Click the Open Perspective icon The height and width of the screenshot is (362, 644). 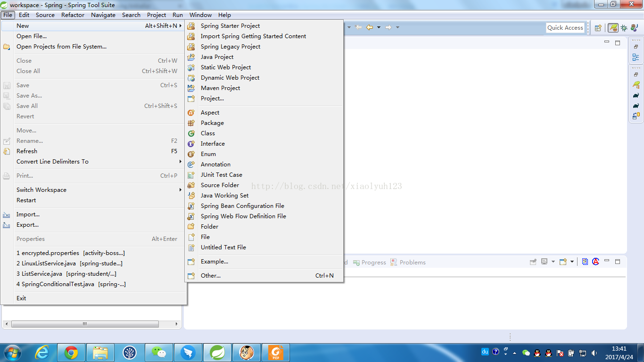tap(598, 28)
